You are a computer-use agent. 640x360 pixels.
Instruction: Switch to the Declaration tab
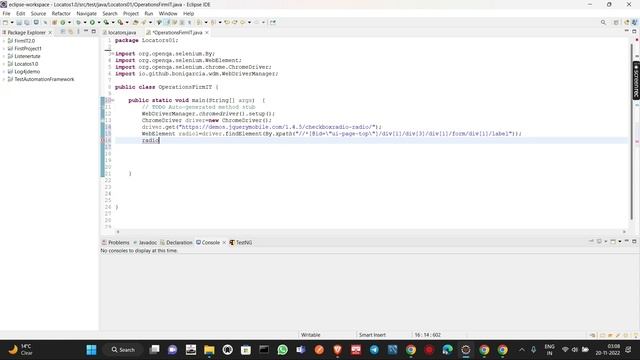coord(176,242)
